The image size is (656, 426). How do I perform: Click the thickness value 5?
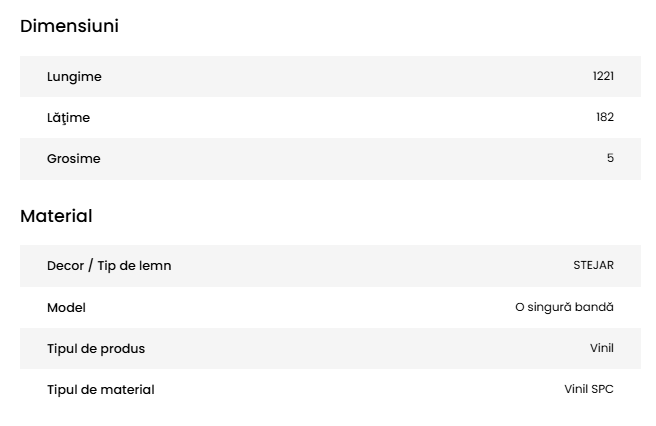610,159
